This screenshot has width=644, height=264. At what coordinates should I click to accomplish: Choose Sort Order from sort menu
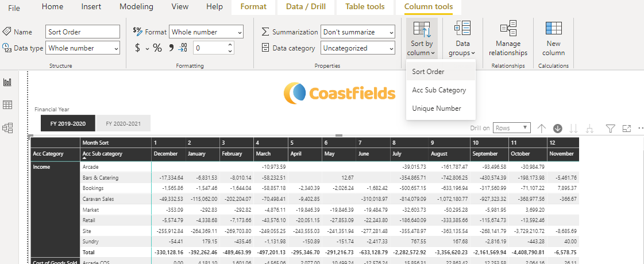441,71
